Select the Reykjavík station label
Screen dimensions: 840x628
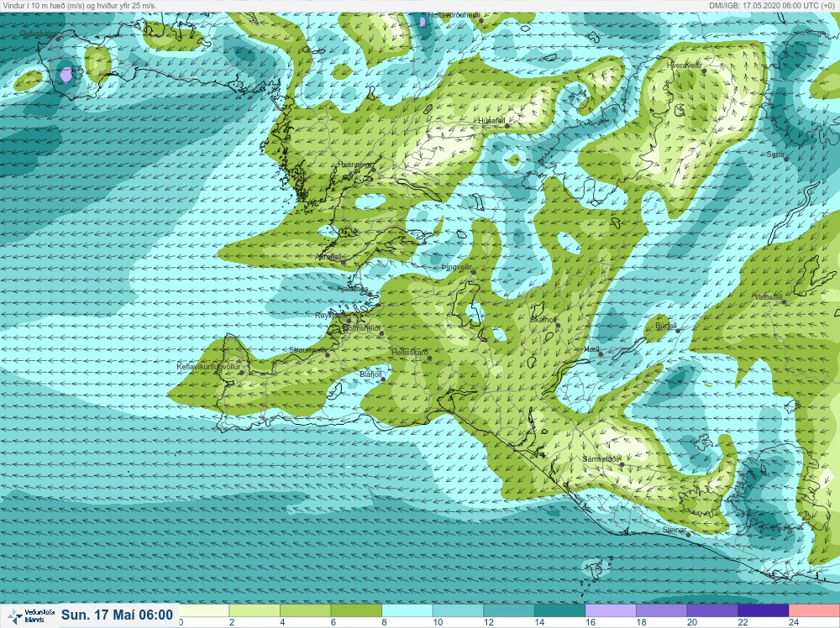click(x=330, y=316)
